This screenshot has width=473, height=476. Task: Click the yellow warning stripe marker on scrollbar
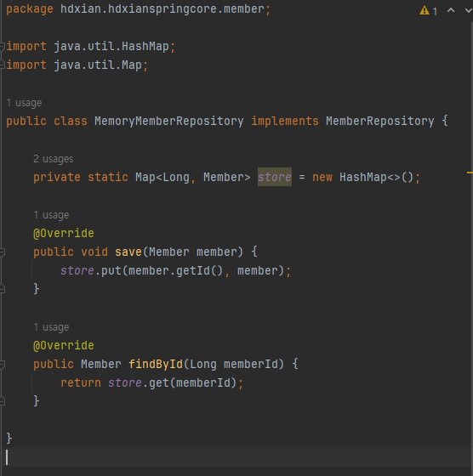click(470, 173)
